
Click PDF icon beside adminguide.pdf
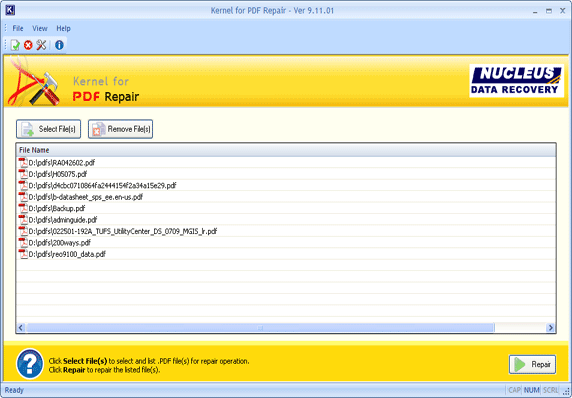click(23, 219)
